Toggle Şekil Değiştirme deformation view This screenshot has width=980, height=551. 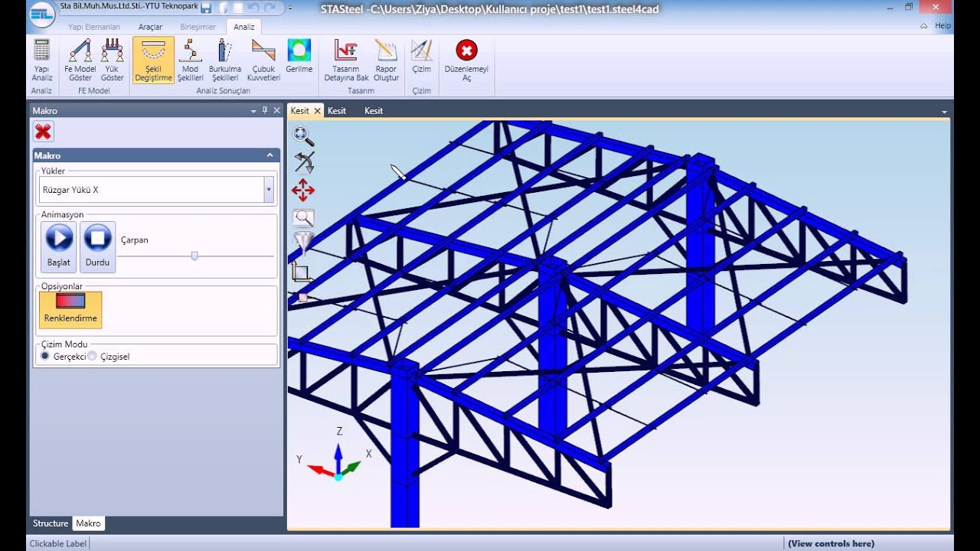(153, 60)
